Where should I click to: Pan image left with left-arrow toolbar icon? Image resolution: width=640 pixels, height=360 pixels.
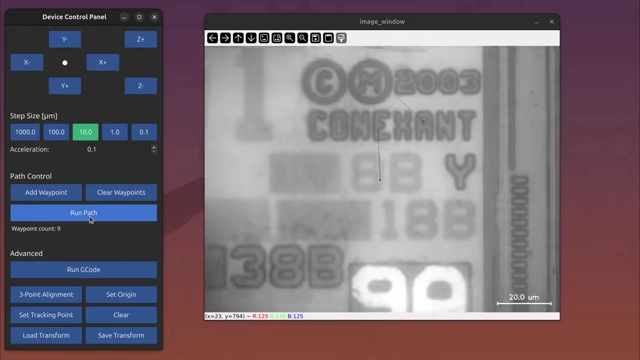[212, 38]
